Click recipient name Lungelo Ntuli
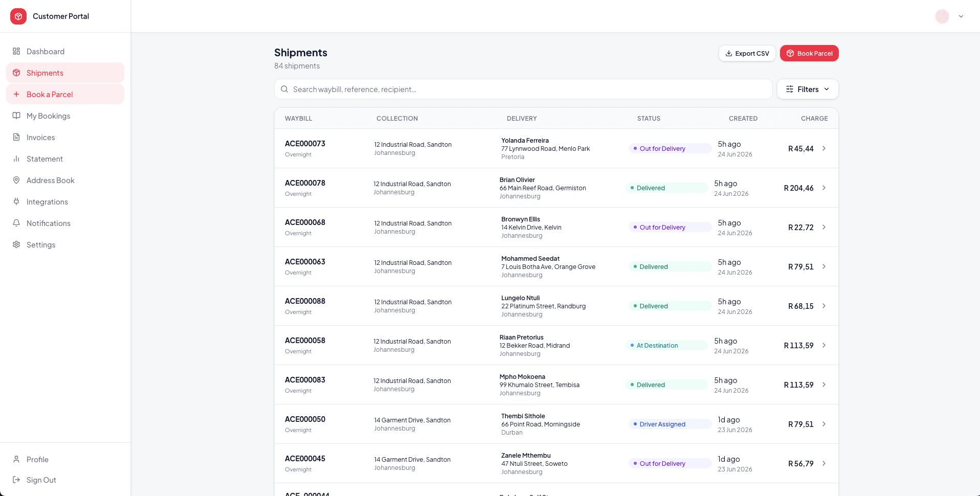980x496 pixels. pyautogui.click(x=520, y=298)
